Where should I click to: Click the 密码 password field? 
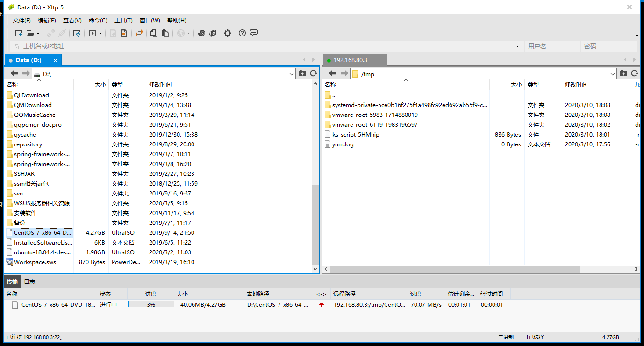tap(608, 46)
